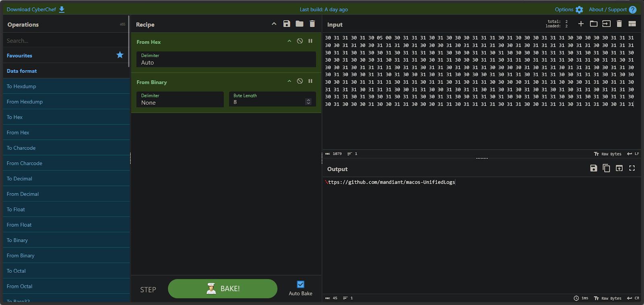Image resolution: width=644 pixels, height=305 pixels.
Task: Click the input/output pane divider handle
Action: pyautogui.click(x=482, y=158)
